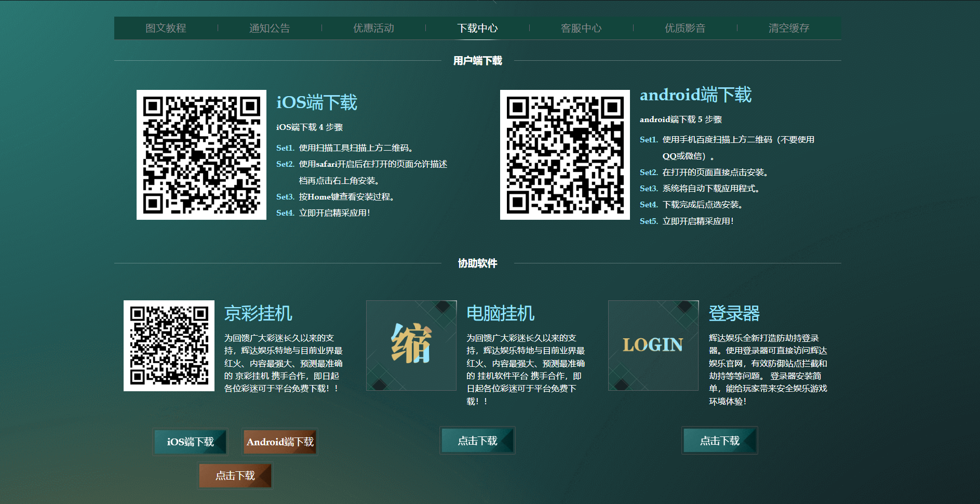Click the 下载中心 active tab
Image resolution: width=980 pixels, height=504 pixels.
pos(477,28)
